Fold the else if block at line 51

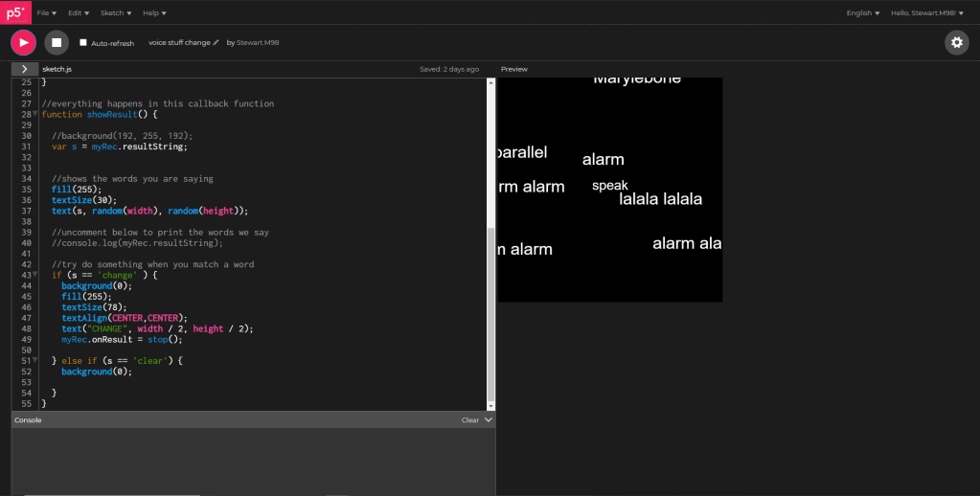[x=35, y=360]
